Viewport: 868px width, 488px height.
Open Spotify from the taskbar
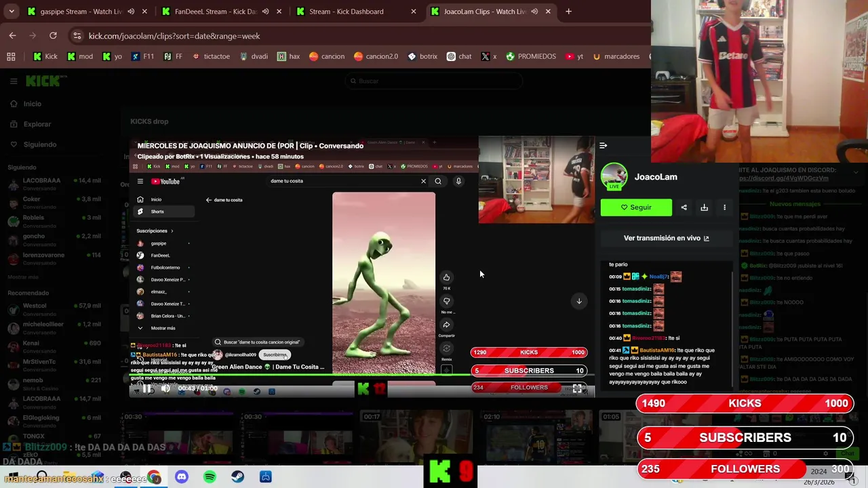tap(210, 477)
